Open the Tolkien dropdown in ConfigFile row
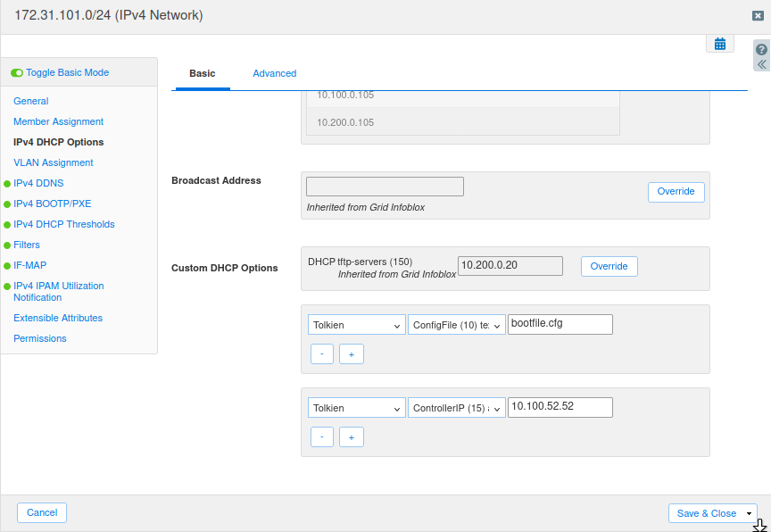 point(356,326)
